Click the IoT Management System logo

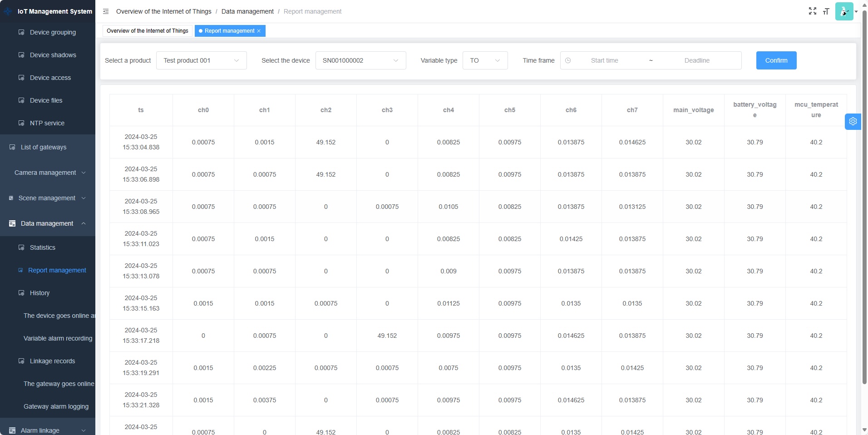coord(8,11)
